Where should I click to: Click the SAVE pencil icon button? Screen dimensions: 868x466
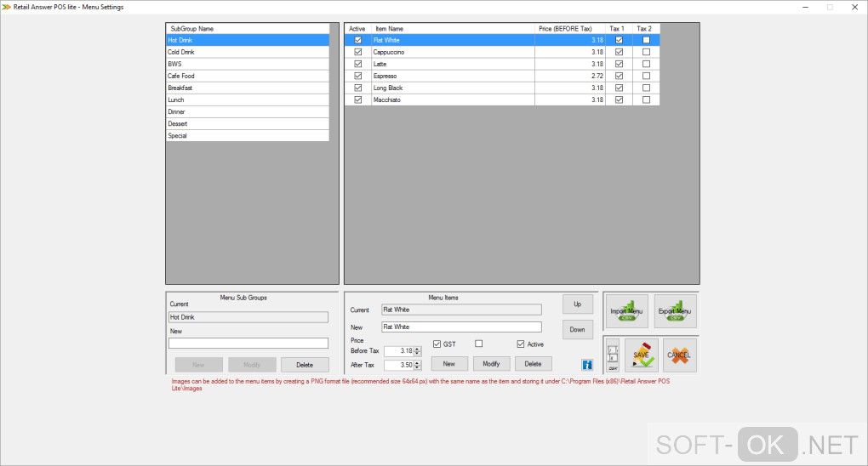pos(642,355)
